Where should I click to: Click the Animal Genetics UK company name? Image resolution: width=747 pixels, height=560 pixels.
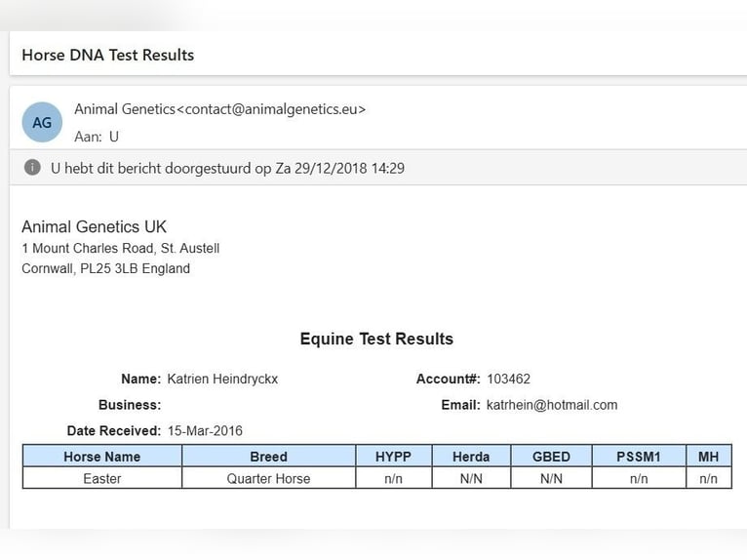click(94, 226)
